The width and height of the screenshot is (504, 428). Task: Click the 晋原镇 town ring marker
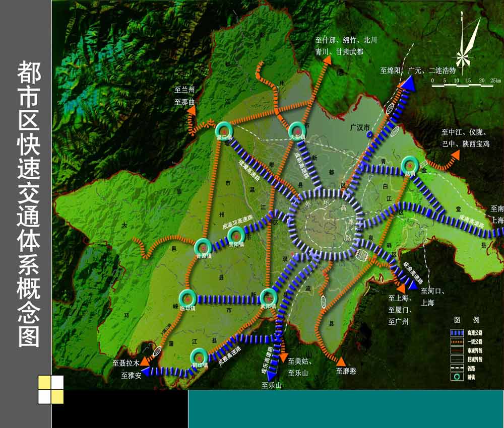coord(203,247)
